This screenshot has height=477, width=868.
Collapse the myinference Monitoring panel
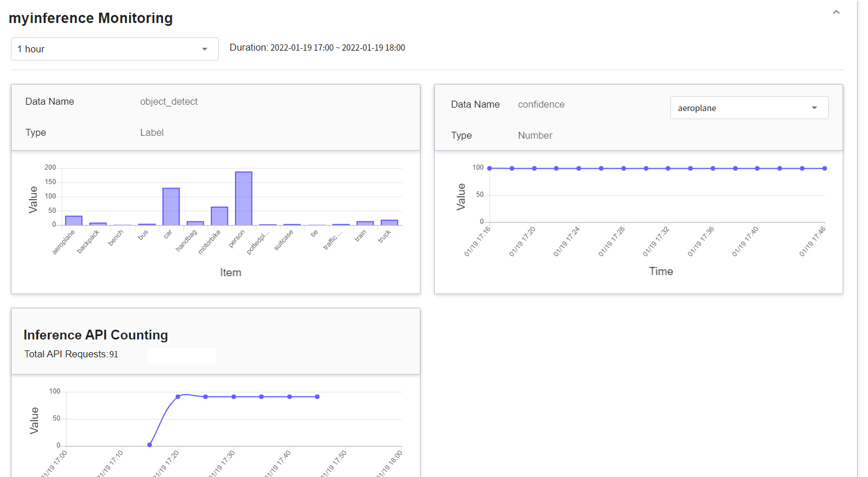pyautogui.click(x=836, y=12)
